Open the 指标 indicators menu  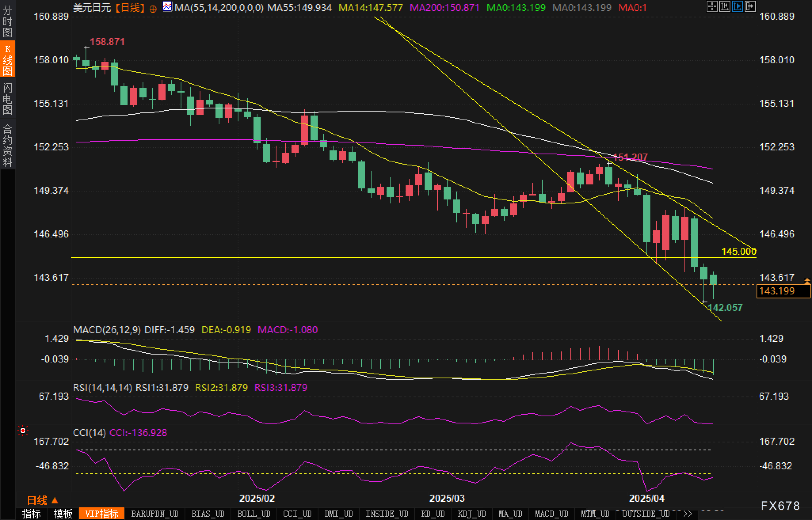tap(31, 514)
